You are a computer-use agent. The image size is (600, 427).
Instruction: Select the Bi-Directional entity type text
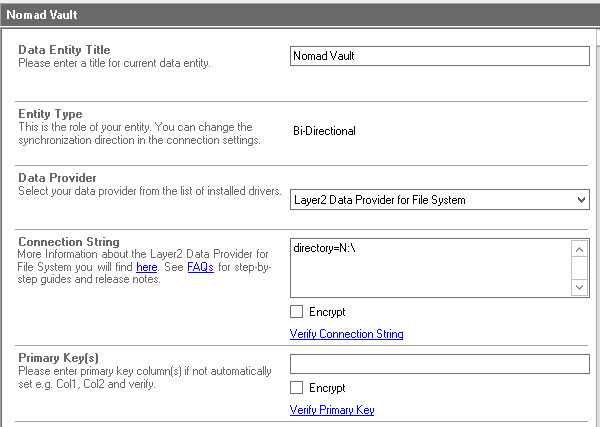tap(324, 131)
